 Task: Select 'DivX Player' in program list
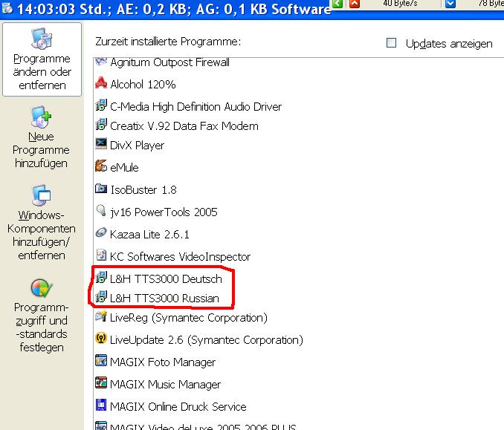(137, 146)
